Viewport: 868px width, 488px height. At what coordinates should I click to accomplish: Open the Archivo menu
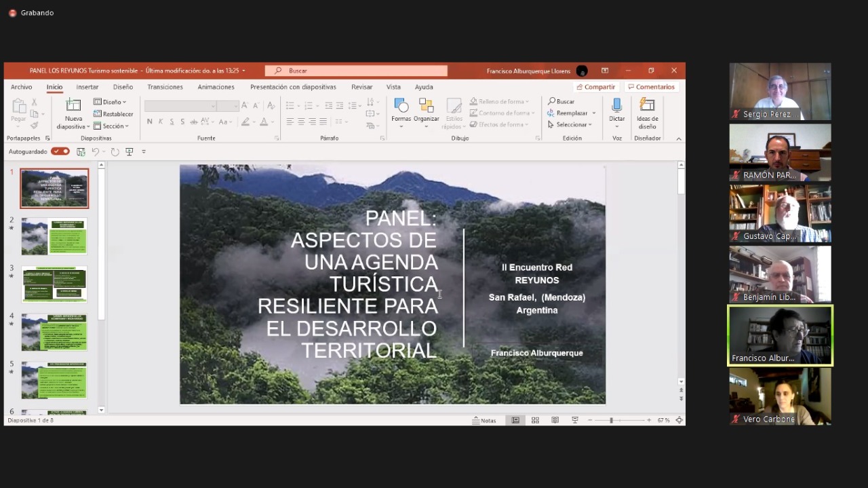(x=21, y=87)
